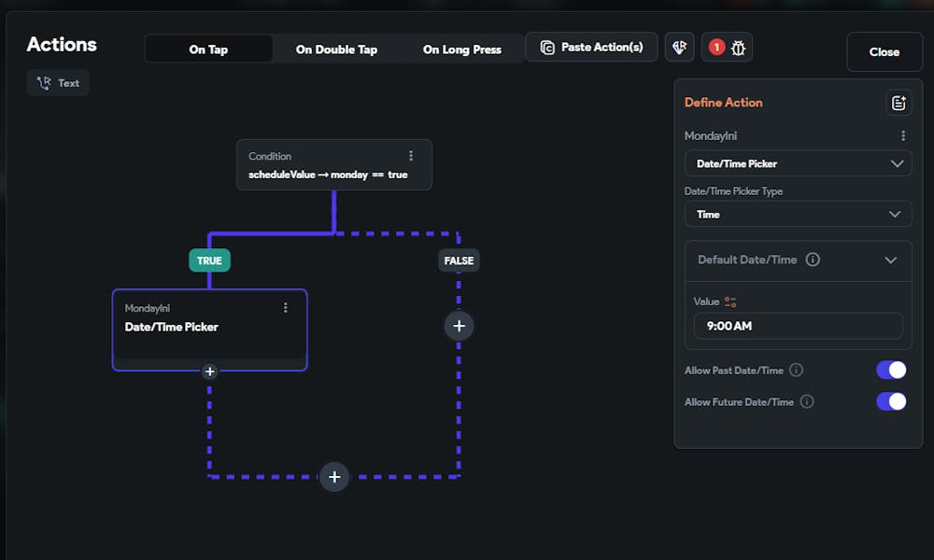Switch to the On Long Press tab
This screenshot has height=560, width=934.
pos(461,49)
